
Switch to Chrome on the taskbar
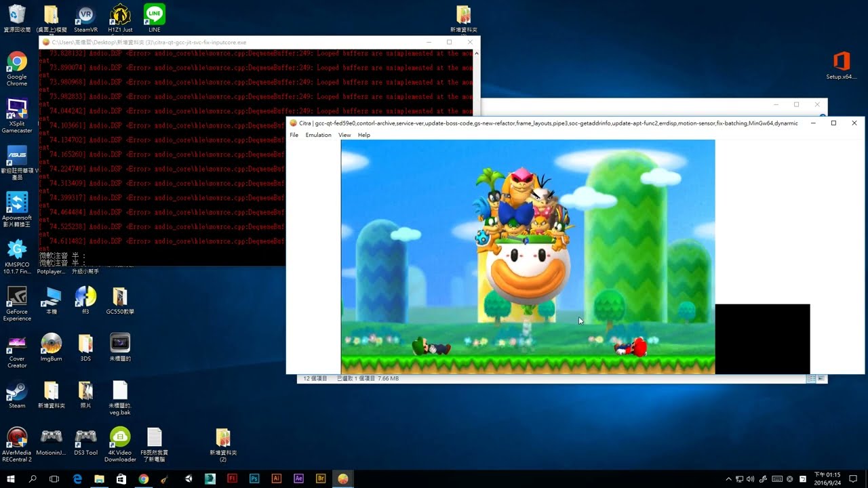coord(143,479)
